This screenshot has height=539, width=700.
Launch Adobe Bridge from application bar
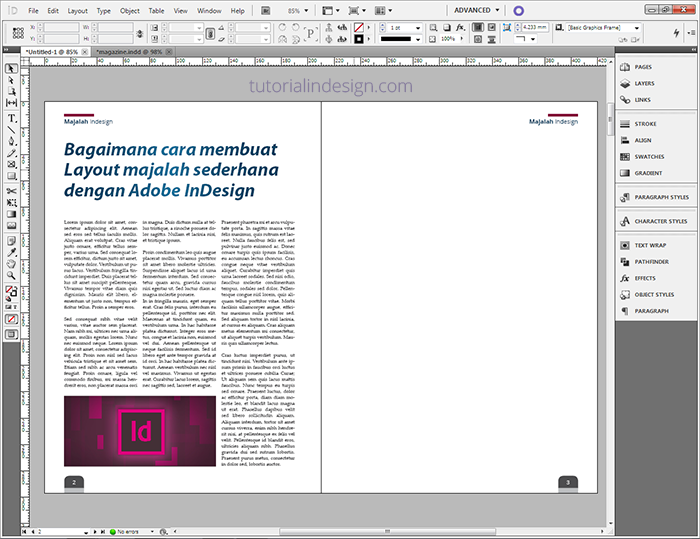266,11
